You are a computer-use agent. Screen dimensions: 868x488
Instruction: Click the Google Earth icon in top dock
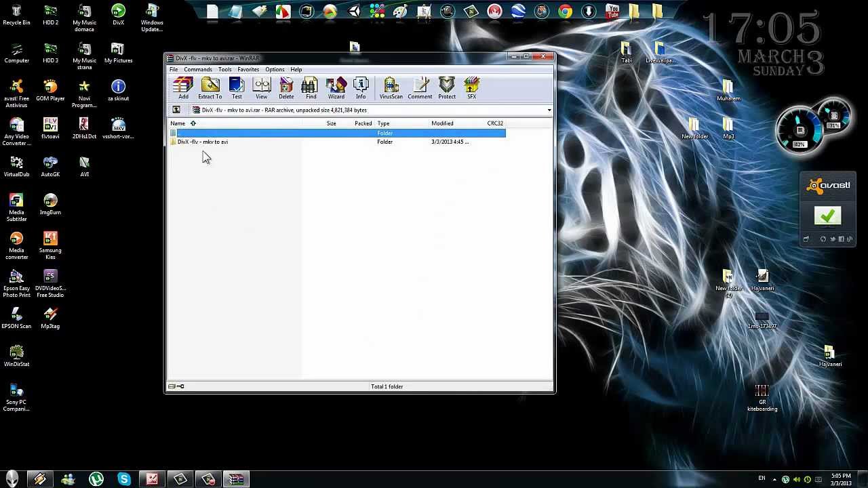(x=518, y=12)
